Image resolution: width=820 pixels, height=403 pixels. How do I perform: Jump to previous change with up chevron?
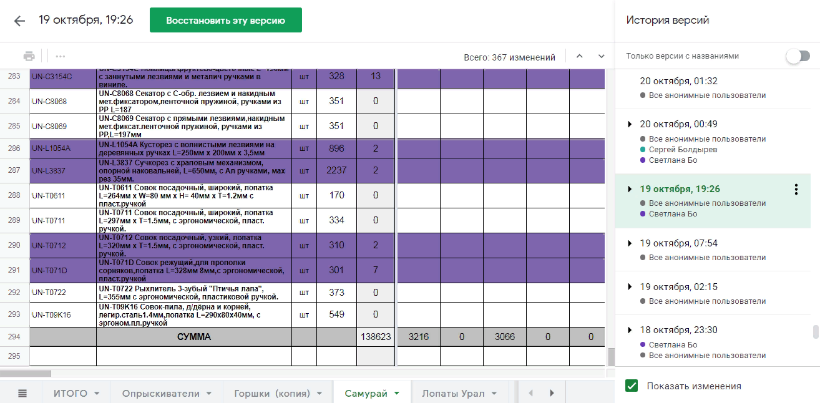(x=577, y=56)
